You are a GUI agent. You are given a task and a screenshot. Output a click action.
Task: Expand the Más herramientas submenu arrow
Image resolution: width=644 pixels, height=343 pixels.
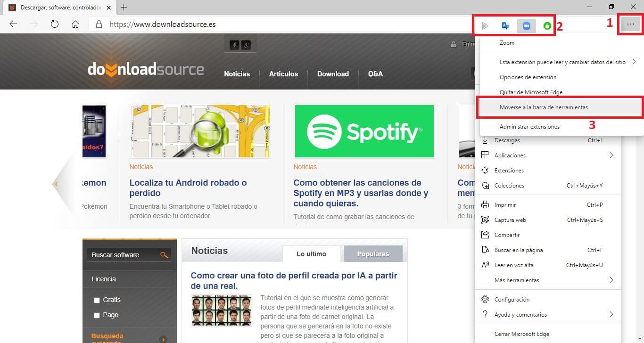tap(611, 280)
